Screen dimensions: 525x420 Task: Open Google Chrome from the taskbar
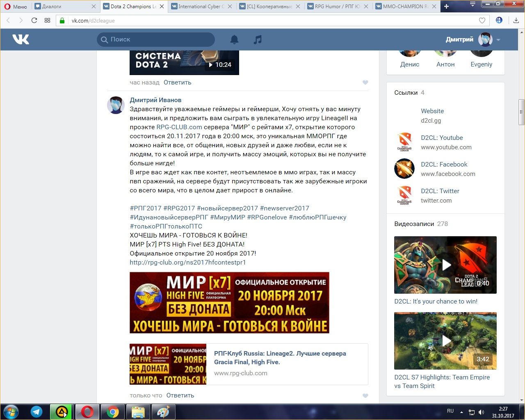point(112,412)
